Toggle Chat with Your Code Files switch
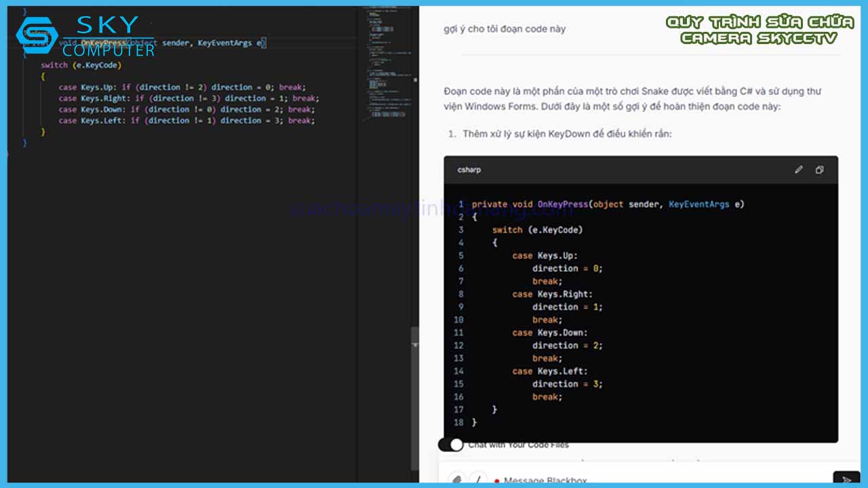Viewport: 868px width, 488px height. [x=451, y=445]
